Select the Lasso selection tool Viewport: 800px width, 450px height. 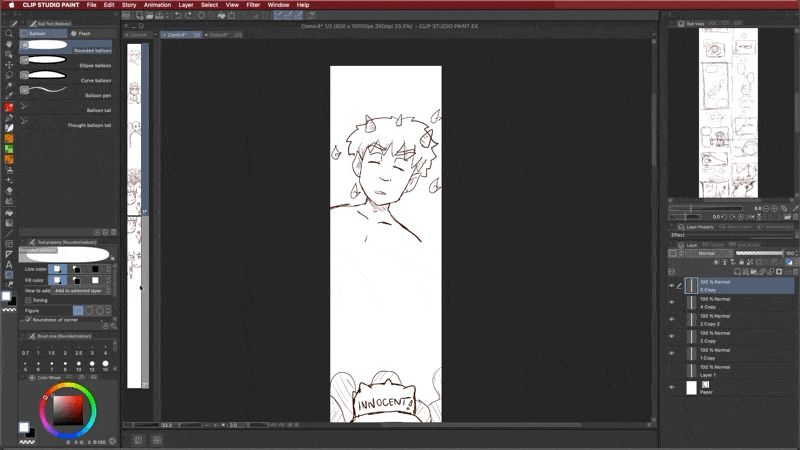(x=9, y=75)
